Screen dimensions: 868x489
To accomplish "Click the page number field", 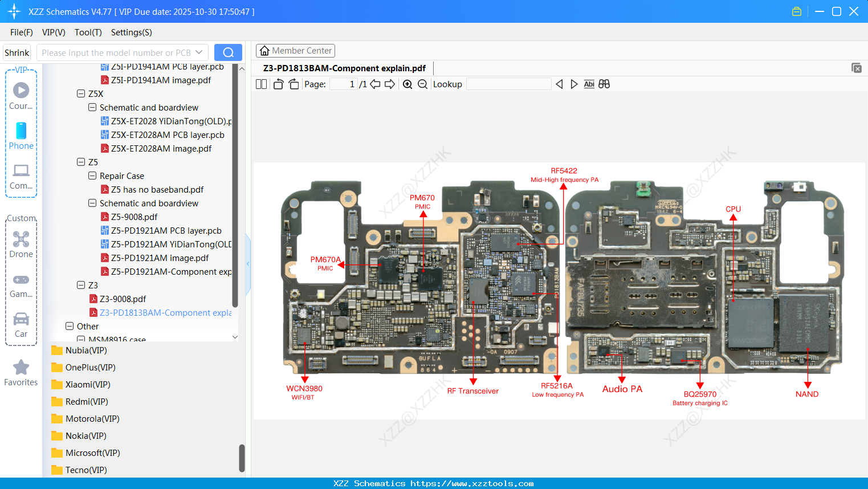I will (x=344, y=84).
